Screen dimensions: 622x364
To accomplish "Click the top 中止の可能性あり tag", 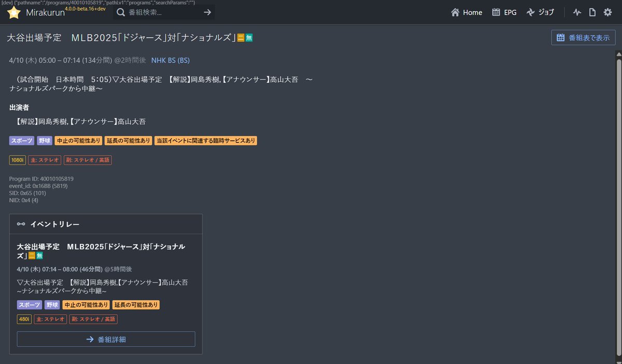I will (x=78, y=141).
